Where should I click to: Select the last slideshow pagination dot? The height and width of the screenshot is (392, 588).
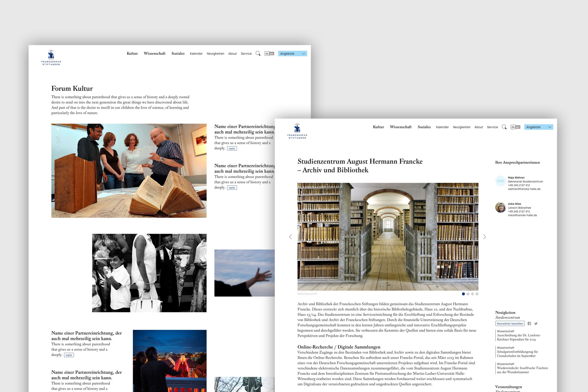point(477,294)
